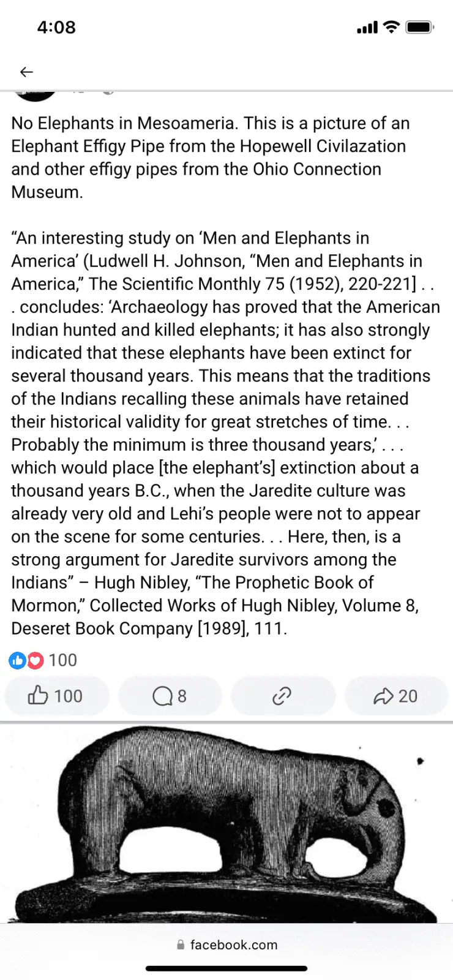Tap the cellular signal bars
This screenshot has height=980, width=453.
click(x=367, y=28)
